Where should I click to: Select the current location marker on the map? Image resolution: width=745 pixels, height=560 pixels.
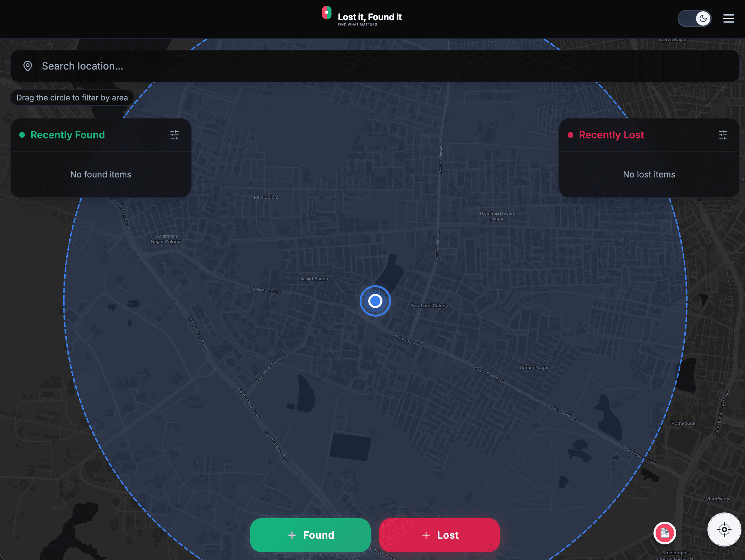[x=375, y=301]
